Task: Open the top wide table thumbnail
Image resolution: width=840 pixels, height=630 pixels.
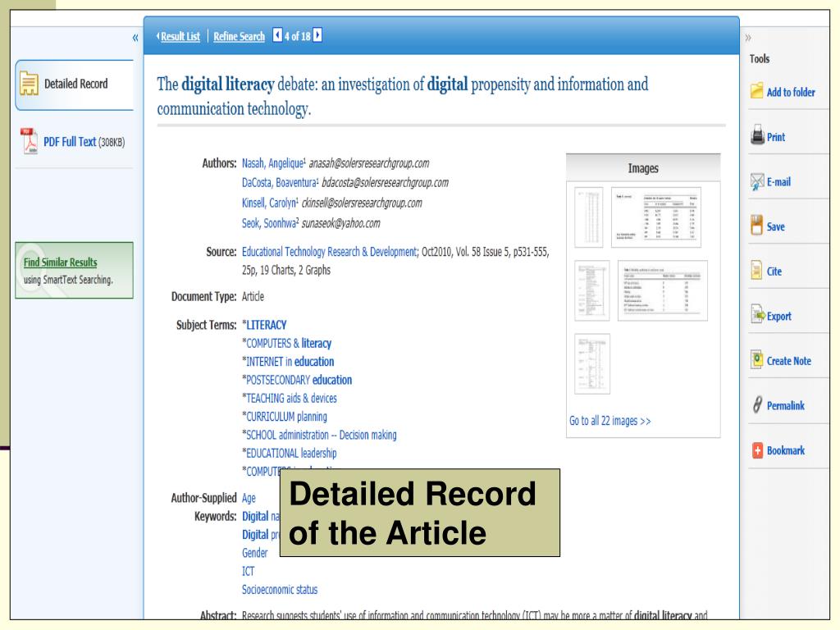Action: click(x=655, y=217)
